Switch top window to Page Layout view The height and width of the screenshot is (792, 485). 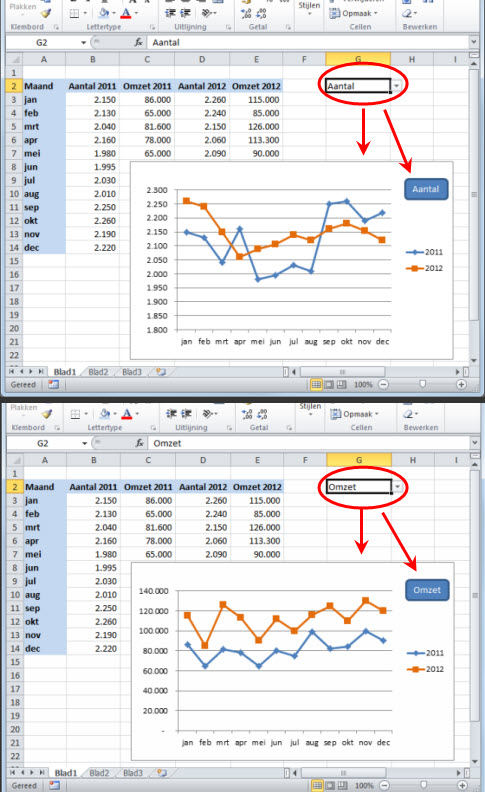coord(329,384)
